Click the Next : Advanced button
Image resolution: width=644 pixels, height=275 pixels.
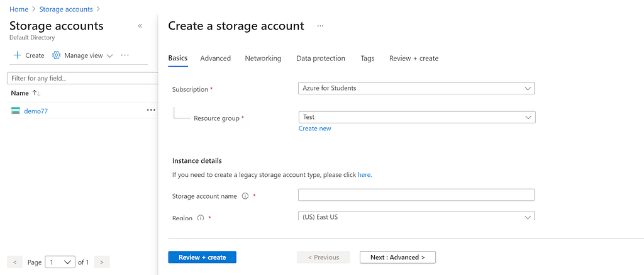[x=397, y=257]
